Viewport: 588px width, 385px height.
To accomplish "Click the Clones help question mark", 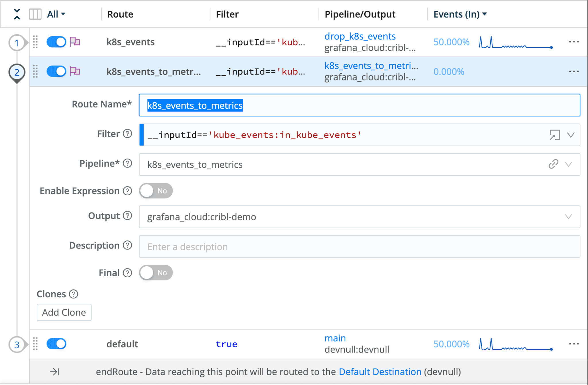I will click(x=74, y=294).
